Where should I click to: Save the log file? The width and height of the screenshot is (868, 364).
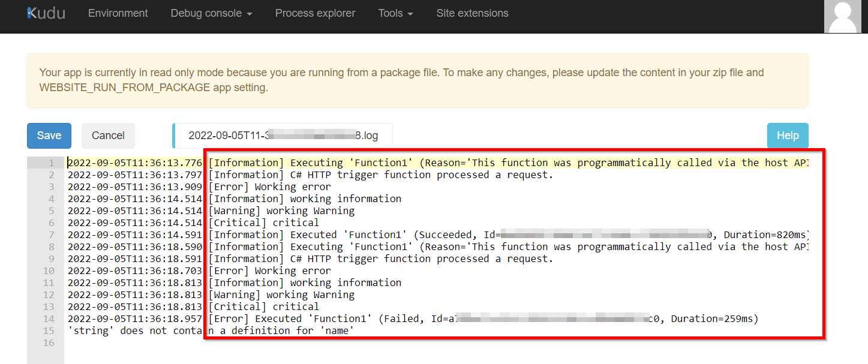(49, 136)
